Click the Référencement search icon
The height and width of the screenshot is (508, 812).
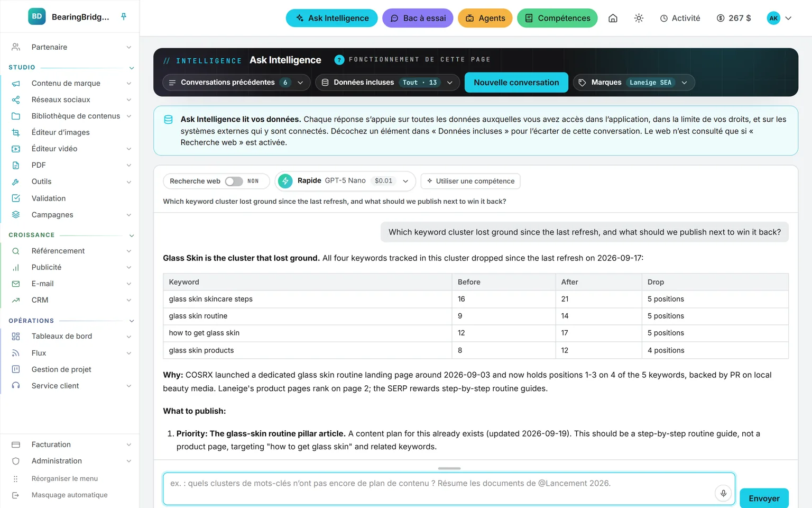[x=16, y=251]
